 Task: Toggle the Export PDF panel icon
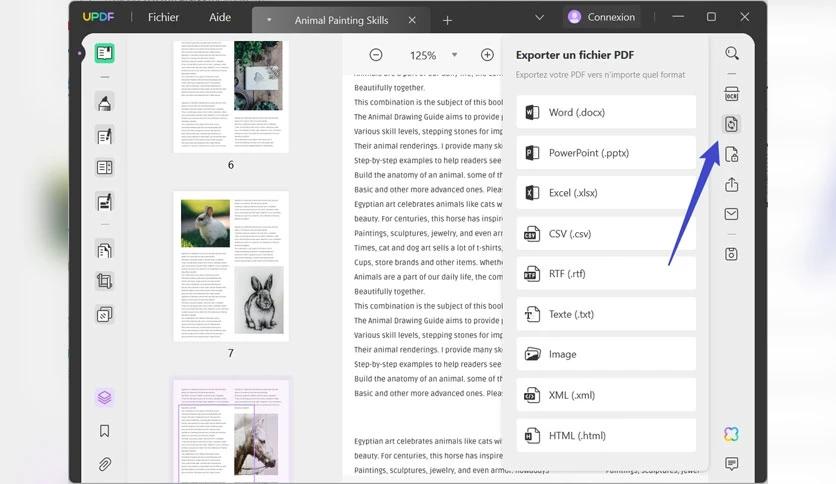[x=732, y=124]
